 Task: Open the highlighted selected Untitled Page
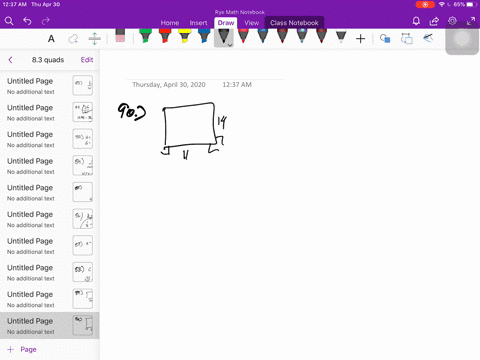tap(50, 326)
